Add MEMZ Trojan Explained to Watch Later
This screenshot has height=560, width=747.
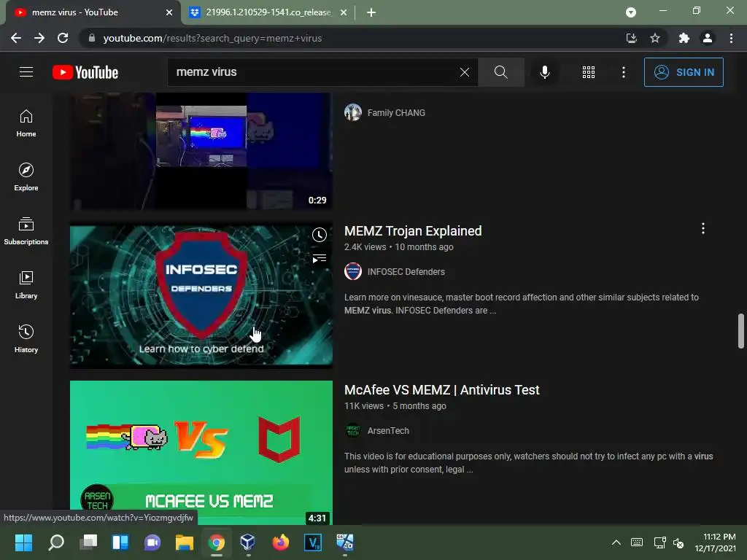tap(320, 234)
